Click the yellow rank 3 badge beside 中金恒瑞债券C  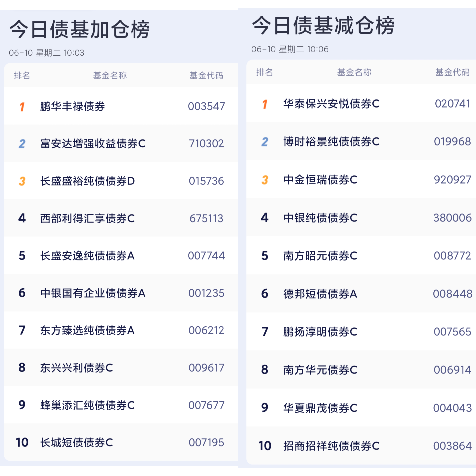pos(265,180)
